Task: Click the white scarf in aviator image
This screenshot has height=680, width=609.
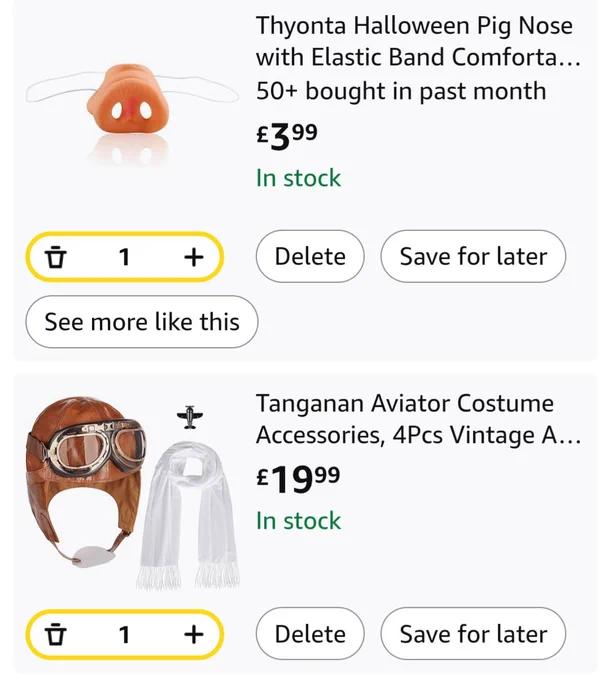Action: pyautogui.click(x=189, y=514)
